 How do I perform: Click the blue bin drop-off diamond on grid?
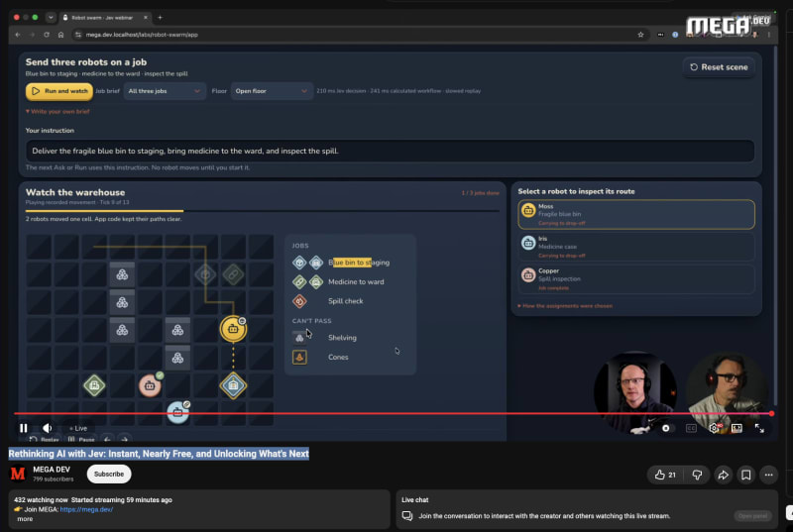coord(233,385)
